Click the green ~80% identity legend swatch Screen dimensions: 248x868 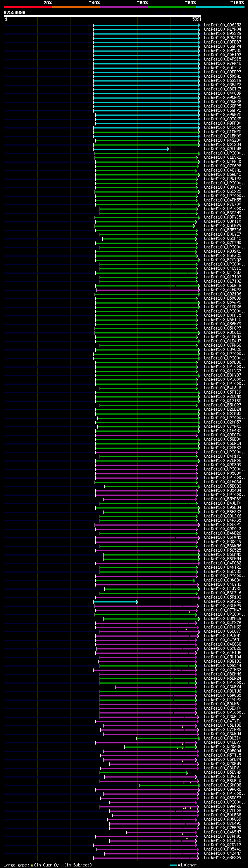tap(172, 7)
